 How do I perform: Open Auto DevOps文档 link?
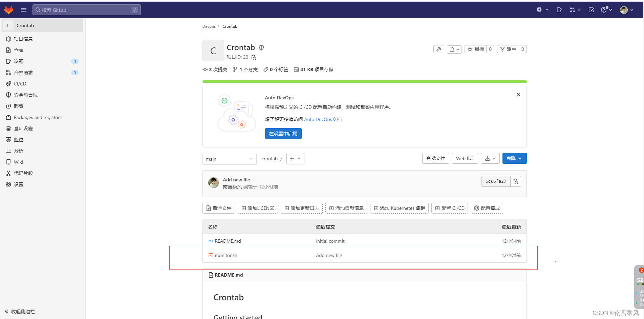coord(323,119)
